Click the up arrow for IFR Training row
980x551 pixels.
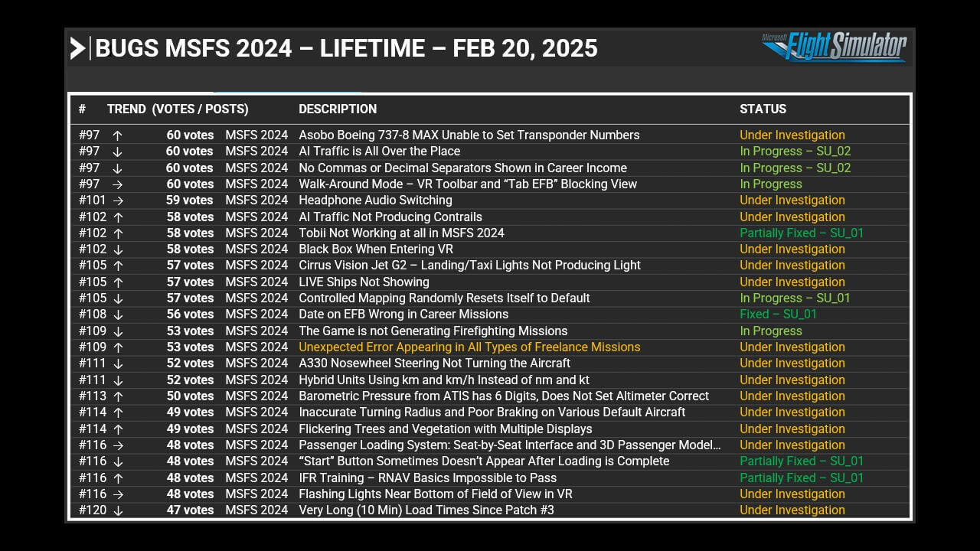(117, 478)
